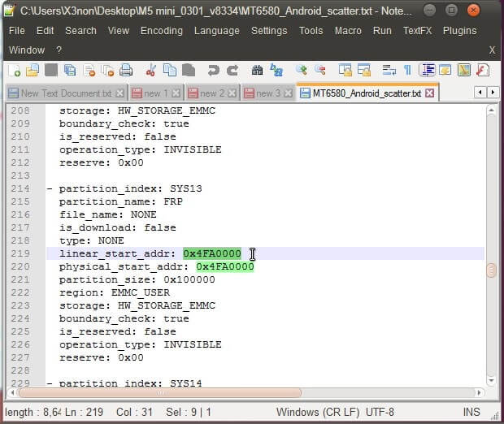
Task: Click the vertical scrollbar up arrow
Action: point(491,110)
